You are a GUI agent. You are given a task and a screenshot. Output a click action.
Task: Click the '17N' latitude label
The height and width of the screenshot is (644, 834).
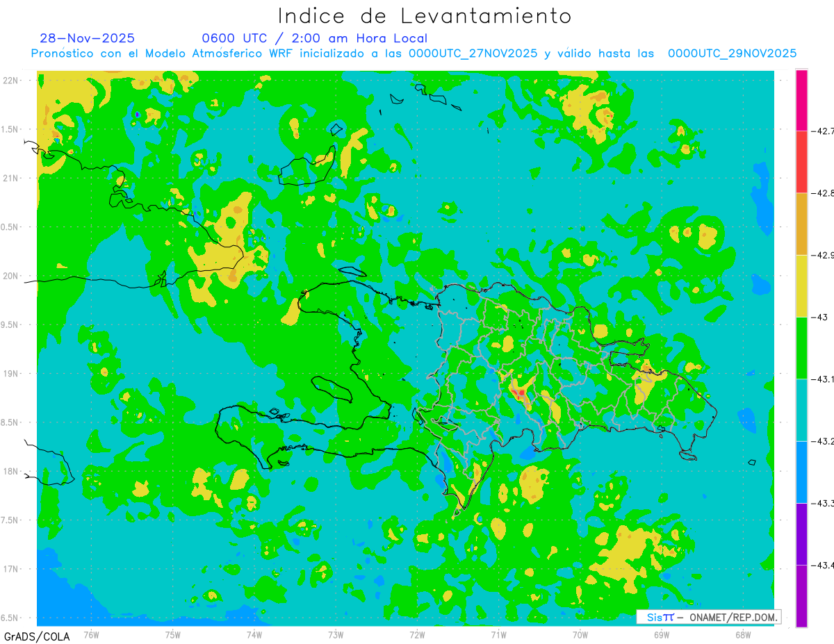coord(11,569)
